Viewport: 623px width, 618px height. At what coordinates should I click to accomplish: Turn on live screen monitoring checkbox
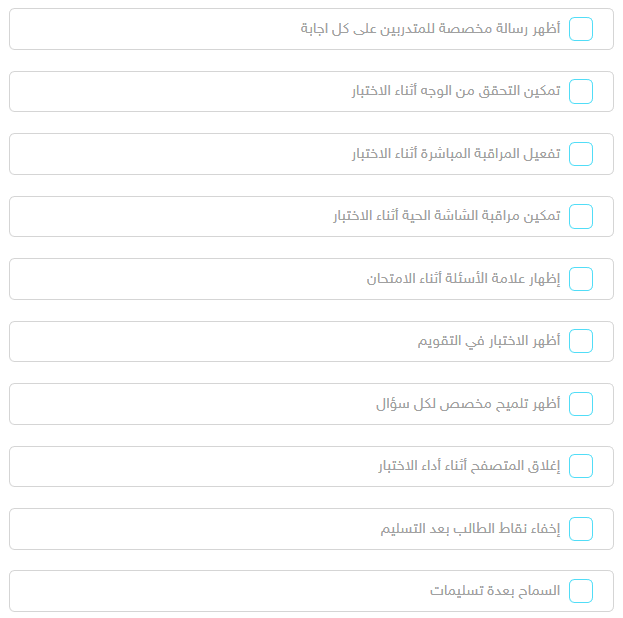581,216
